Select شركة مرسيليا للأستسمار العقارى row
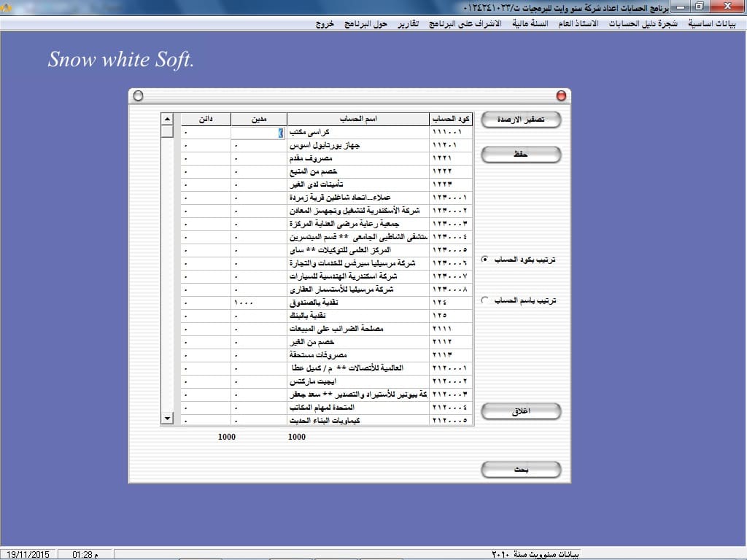747x560 pixels. 328,290
